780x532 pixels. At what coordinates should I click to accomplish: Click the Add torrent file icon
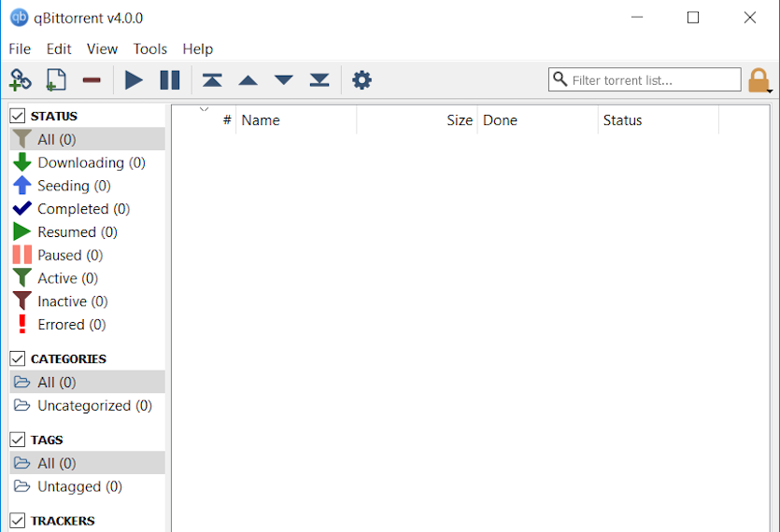pos(56,80)
